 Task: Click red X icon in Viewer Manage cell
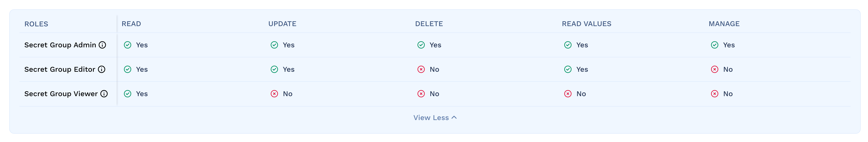pyautogui.click(x=715, y=94)
